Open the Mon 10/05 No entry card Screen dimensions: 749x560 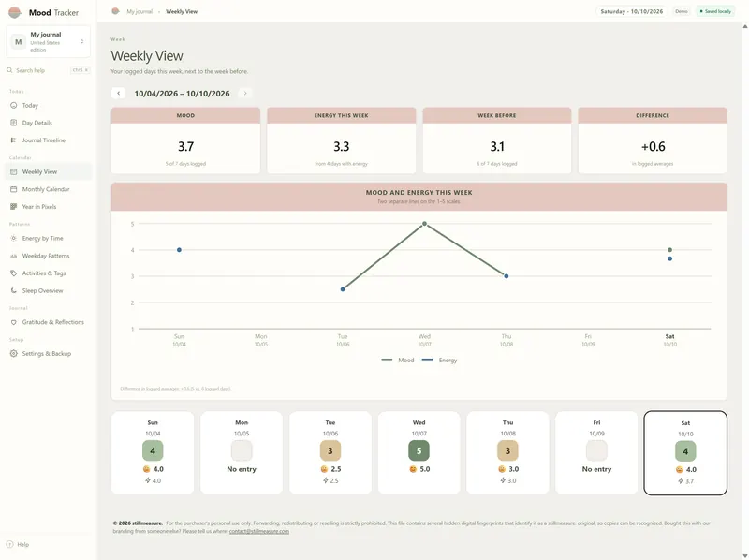coord(242,452)
